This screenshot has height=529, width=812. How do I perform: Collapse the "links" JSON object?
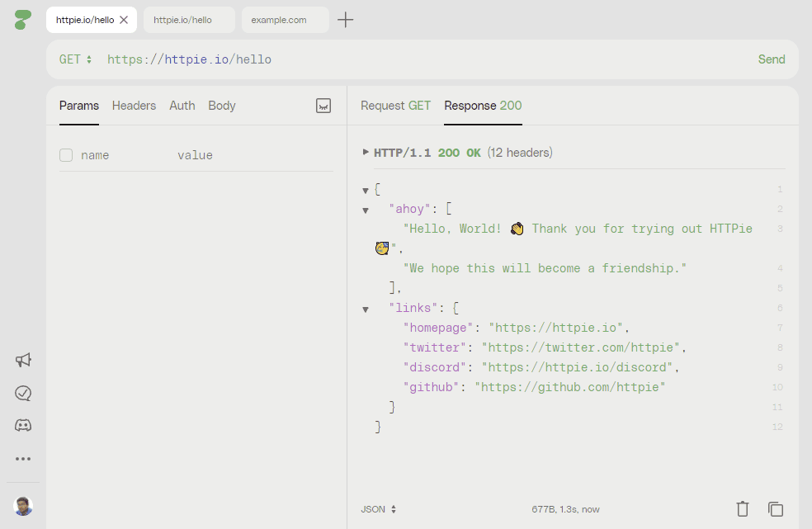tap(366, 309)
